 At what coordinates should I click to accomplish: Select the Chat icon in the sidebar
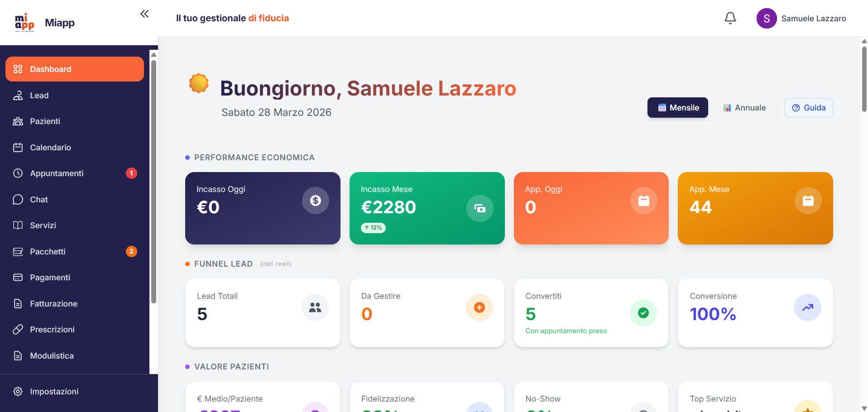click(18, 199)
